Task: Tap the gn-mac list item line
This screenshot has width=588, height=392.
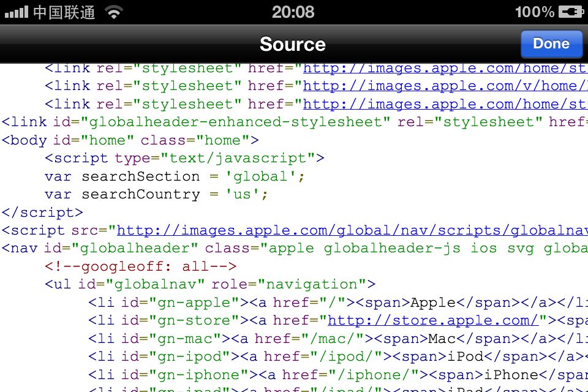Action: [338, 338]
